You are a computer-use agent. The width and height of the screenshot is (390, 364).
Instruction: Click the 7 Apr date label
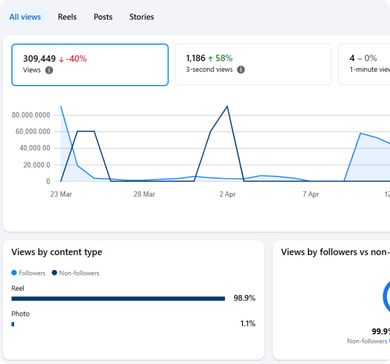point(311,194)
